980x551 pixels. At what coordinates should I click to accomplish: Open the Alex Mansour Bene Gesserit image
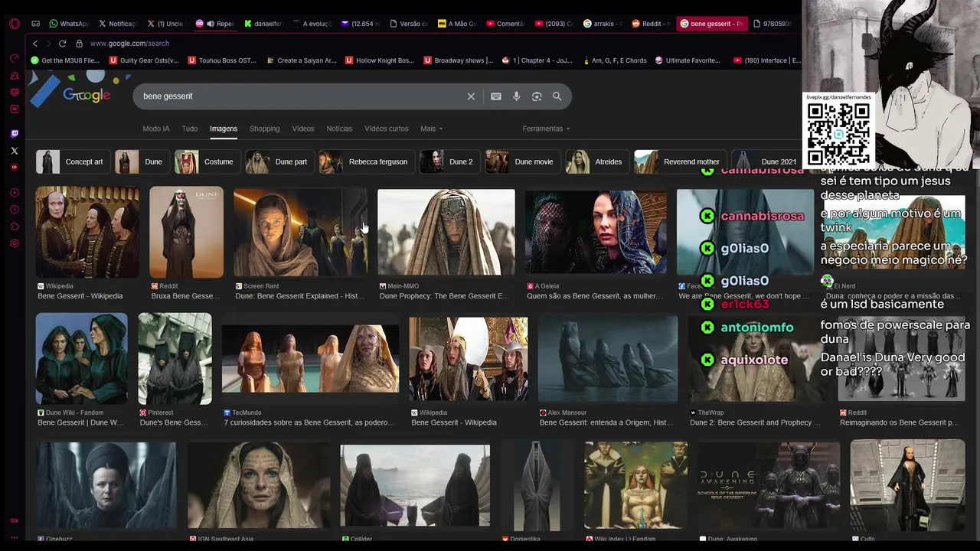607,359
